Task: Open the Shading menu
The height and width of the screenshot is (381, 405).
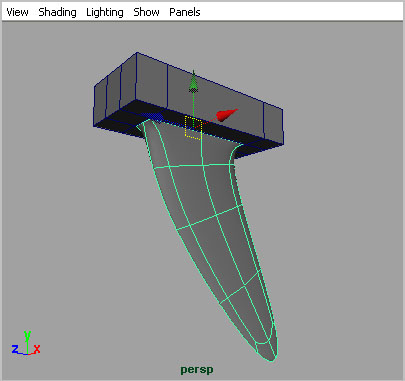Action: point(57,12)
